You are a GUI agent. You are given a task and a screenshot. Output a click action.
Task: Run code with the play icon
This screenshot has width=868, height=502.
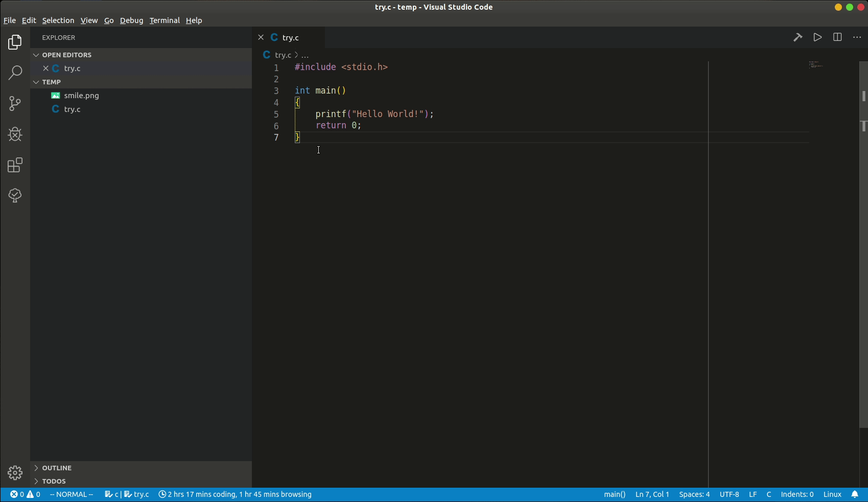(x=817, y=37)
